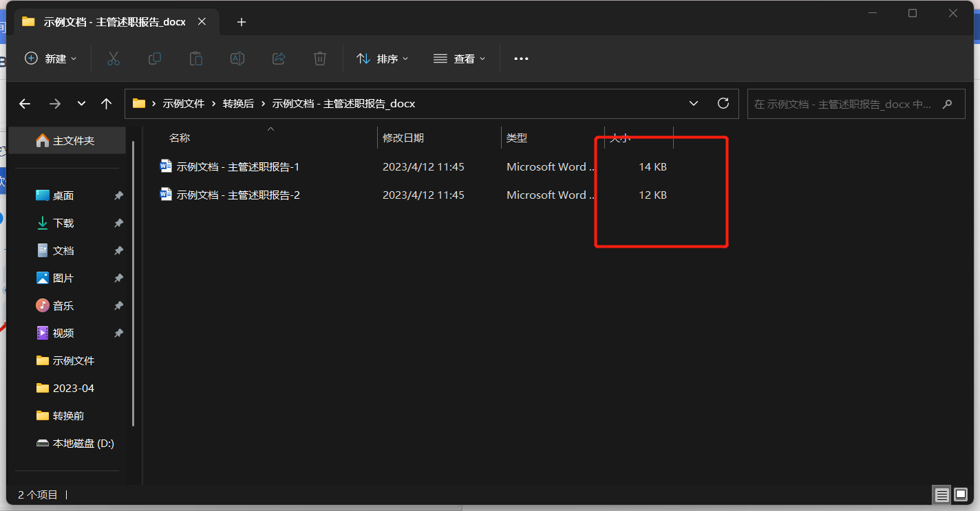Viewport: 980px width, 511px height.
Task: Open the 新建 dropdown menu
Action: [51, 58]
